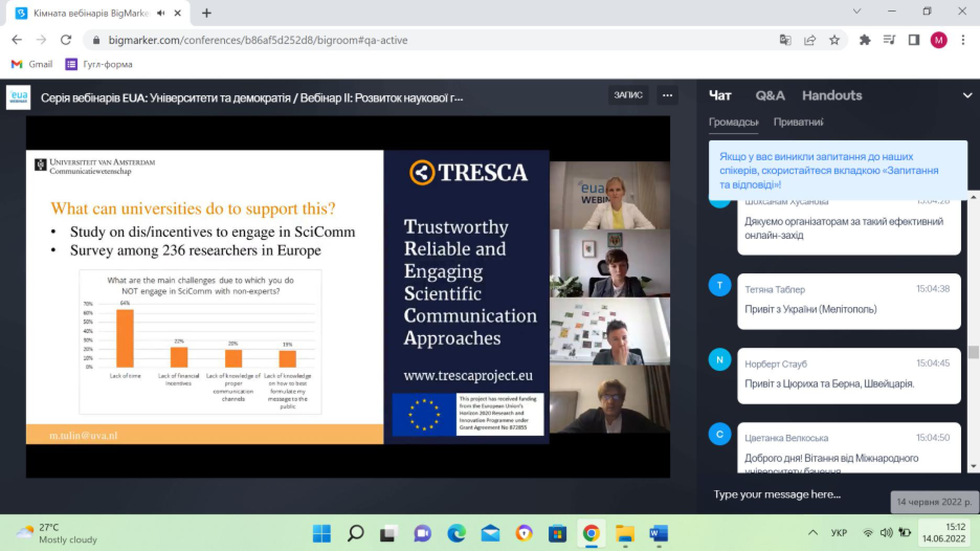Switch to the Handouts tab
980x551 pixels.
pyautogui.click(x=832, y=95)
